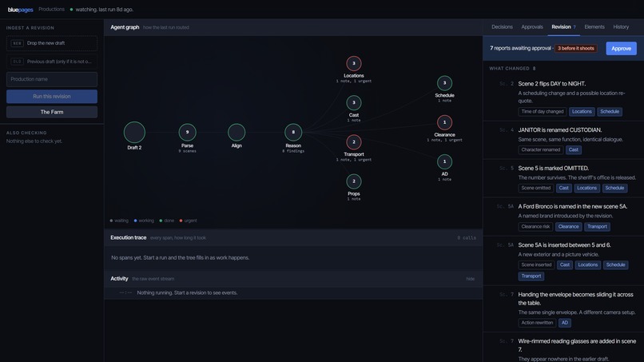644x362 pixels.
Task: Open 'JANITOR is renamed CUSTODIAN.' change
Action: coord(560,130)
